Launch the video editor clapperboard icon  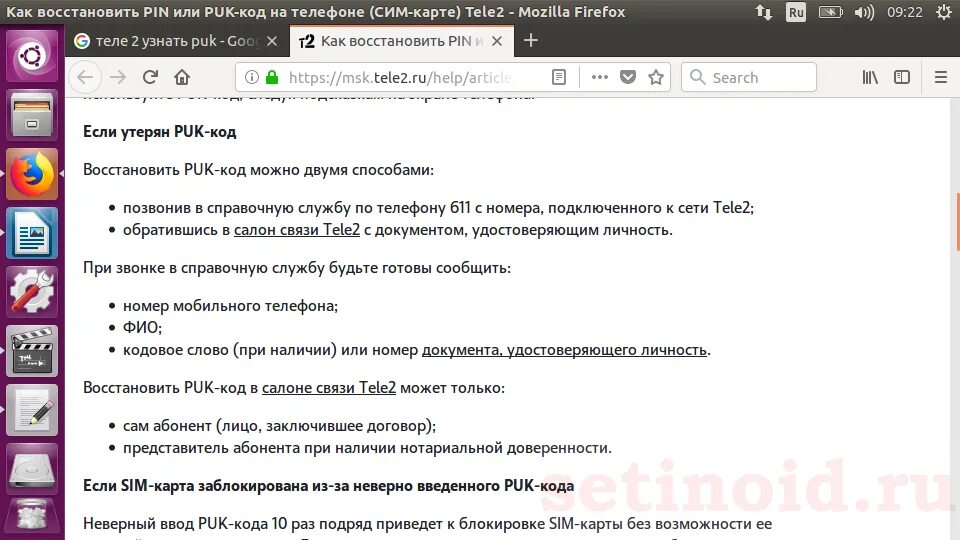click(x=32, y=351)
